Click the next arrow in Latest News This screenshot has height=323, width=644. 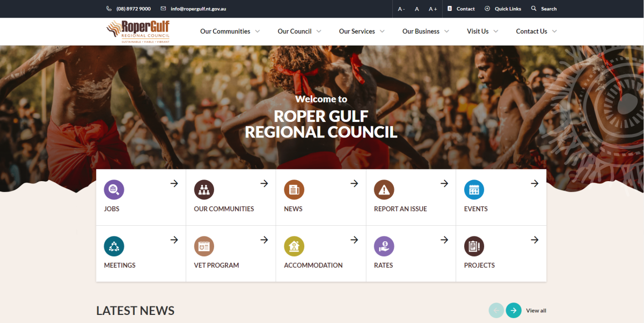click(514, 310)
